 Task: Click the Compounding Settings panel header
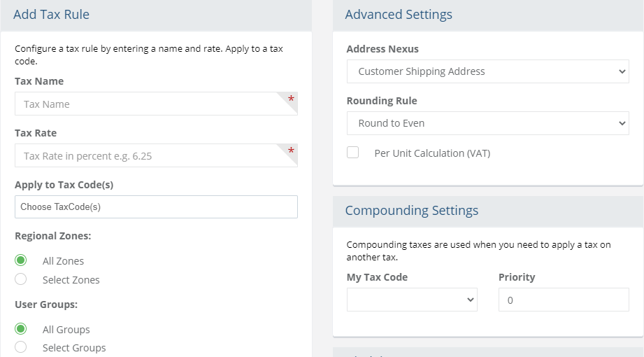(412, 210)
